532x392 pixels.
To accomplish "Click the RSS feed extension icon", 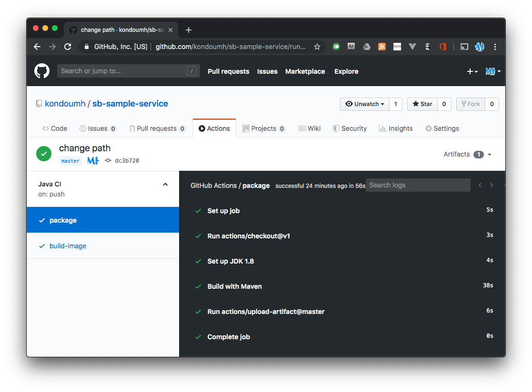I will (381, 46).
